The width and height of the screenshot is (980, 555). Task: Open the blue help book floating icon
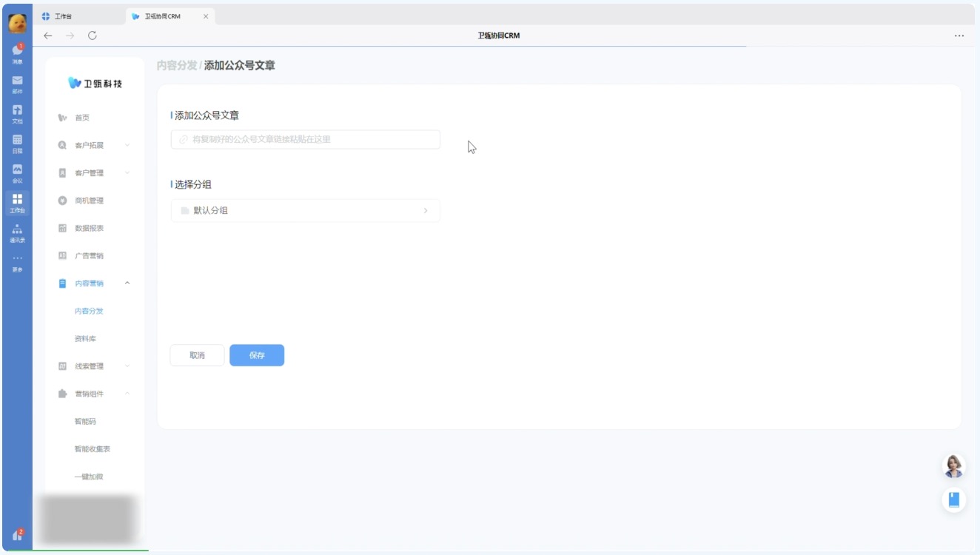pyautogui.click(x=953, y=499)
